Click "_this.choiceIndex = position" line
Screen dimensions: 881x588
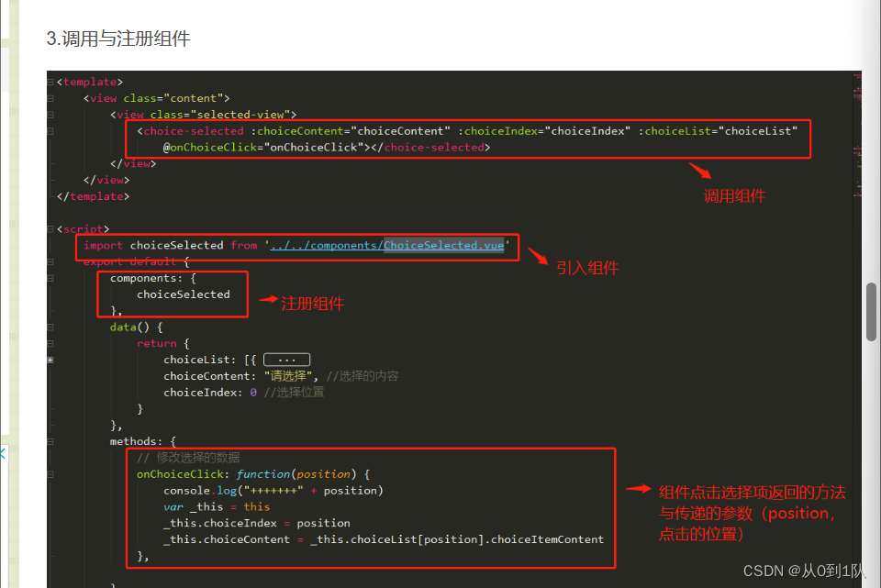point(257,523)
